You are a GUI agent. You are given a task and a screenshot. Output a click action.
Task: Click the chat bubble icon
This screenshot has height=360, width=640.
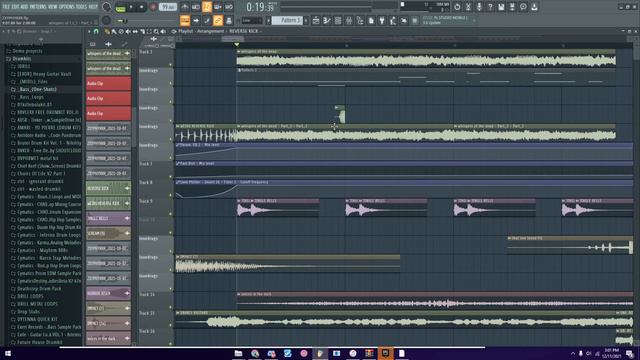(523, 7)
